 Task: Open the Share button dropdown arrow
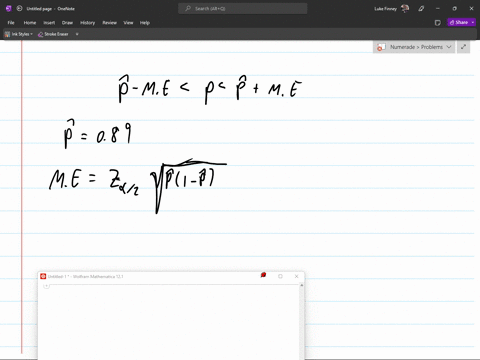coord(473,22)
